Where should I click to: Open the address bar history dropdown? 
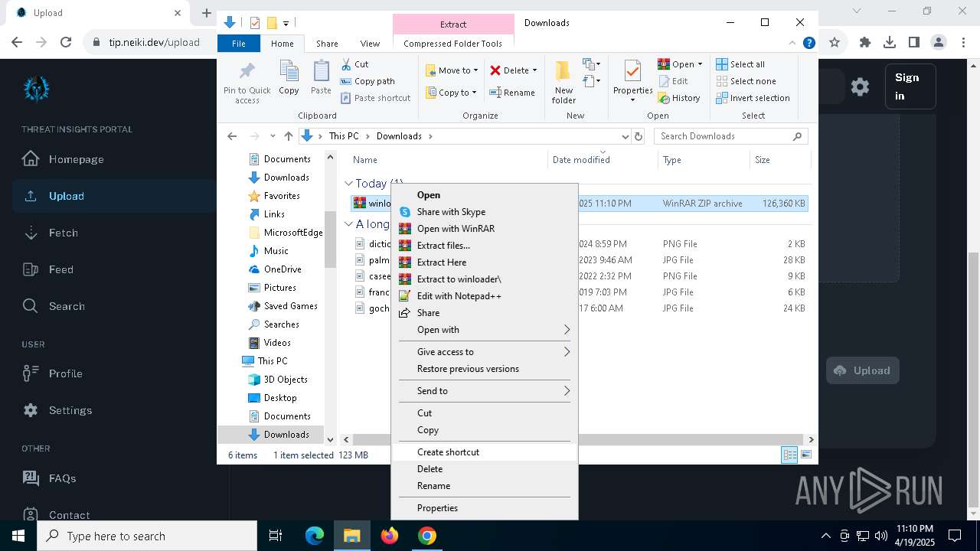coord(626,136)
